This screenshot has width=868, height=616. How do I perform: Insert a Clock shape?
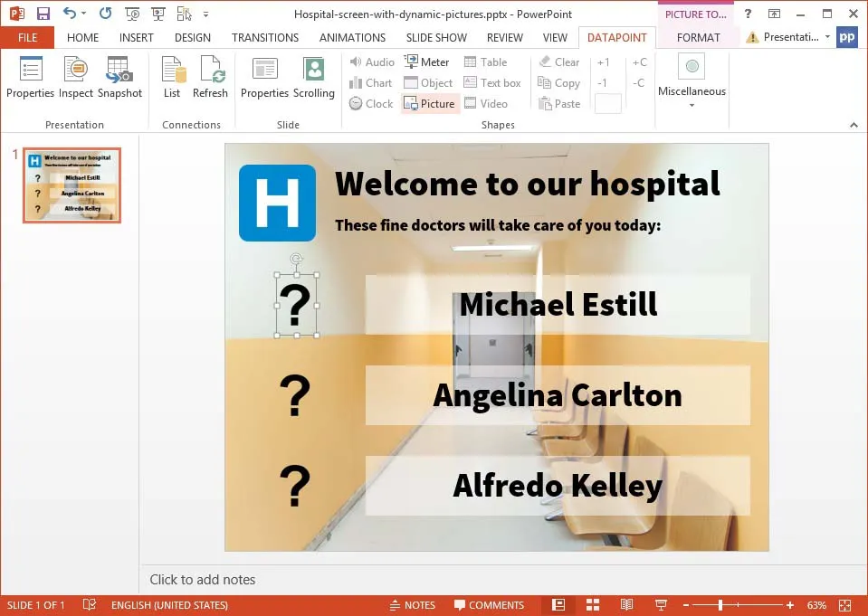(x=371, y=103)
